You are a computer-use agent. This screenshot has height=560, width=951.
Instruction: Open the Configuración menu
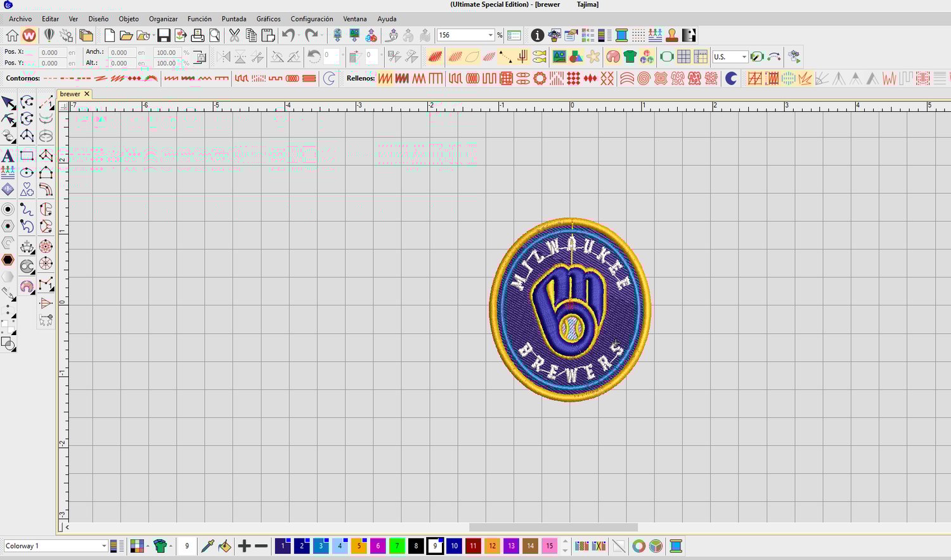[x=312, y=19]
